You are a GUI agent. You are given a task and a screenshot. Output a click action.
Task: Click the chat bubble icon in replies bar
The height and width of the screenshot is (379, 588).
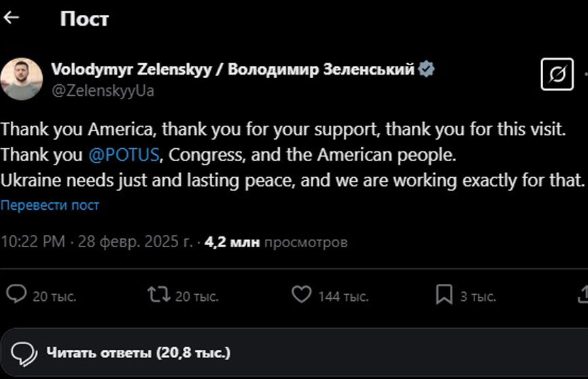click(x=24, y=353)
